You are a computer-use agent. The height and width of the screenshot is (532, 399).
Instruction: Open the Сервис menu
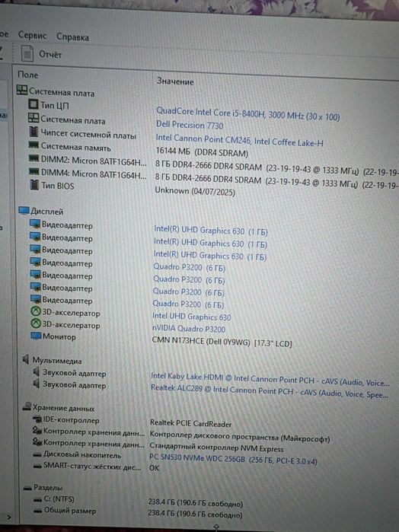(x=32, y=36)
